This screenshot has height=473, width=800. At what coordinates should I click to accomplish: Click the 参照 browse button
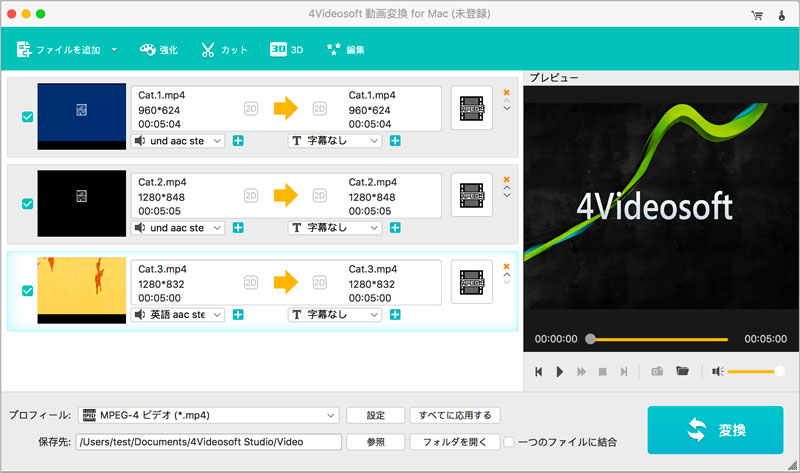coord(375,441)
